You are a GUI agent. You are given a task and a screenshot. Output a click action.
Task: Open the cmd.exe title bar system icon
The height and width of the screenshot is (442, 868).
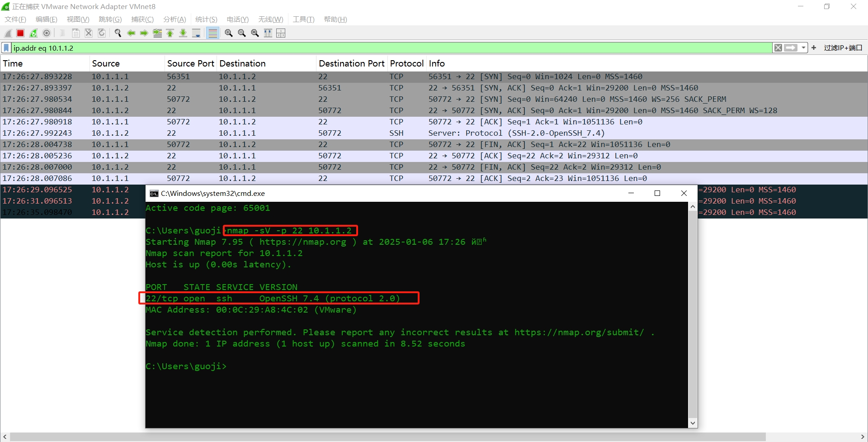click(154, 194)
